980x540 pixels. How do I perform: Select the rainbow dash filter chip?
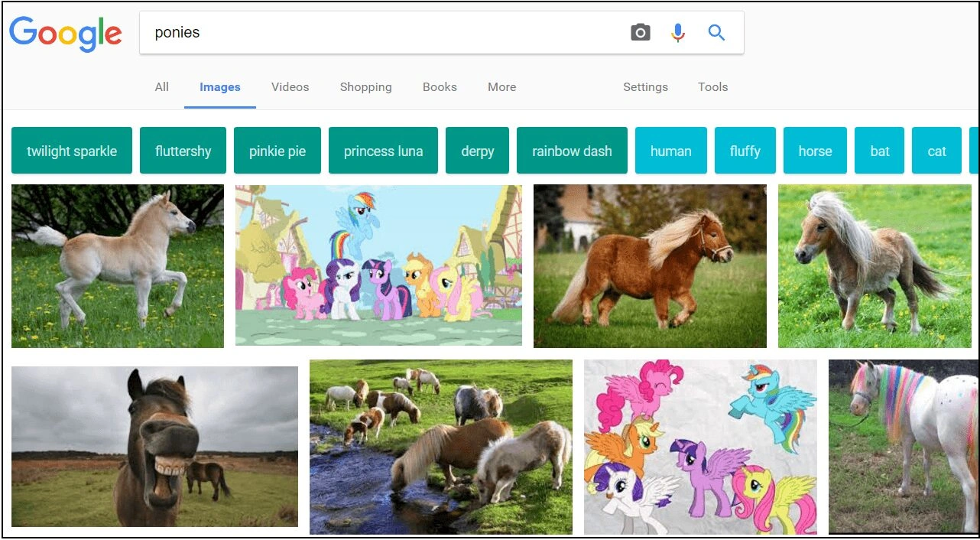pyautogui.click(x=572, y=151)
